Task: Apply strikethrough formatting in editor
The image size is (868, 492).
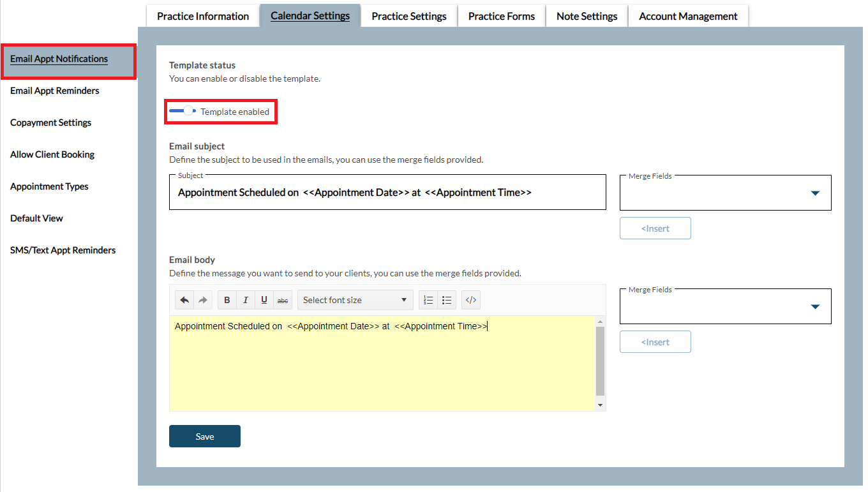Action: pyautogui.click(x=282, y=300)
